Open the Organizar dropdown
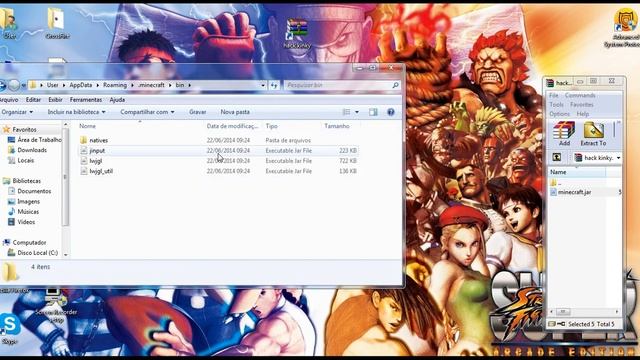 (17, 112)
